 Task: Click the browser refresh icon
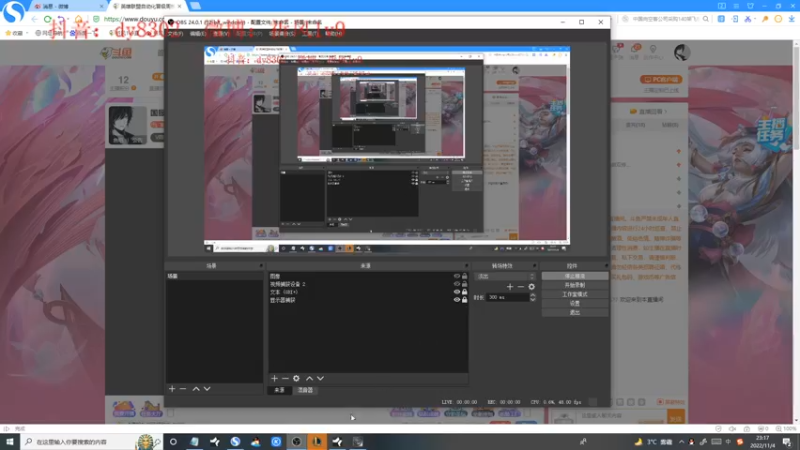coord(47,19)
